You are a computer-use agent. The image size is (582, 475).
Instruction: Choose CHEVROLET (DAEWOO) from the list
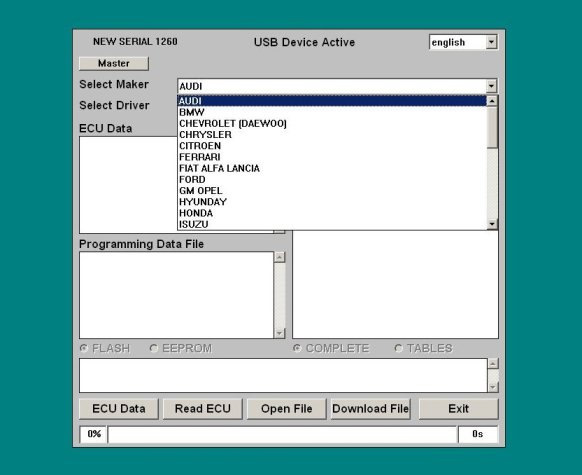332,123
